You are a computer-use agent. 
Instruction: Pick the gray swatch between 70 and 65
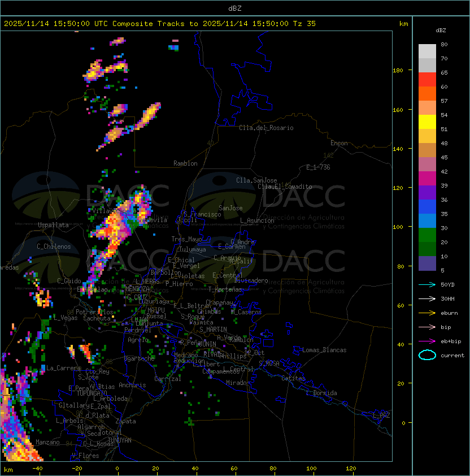pyautogui.click(x=427, y=65)
